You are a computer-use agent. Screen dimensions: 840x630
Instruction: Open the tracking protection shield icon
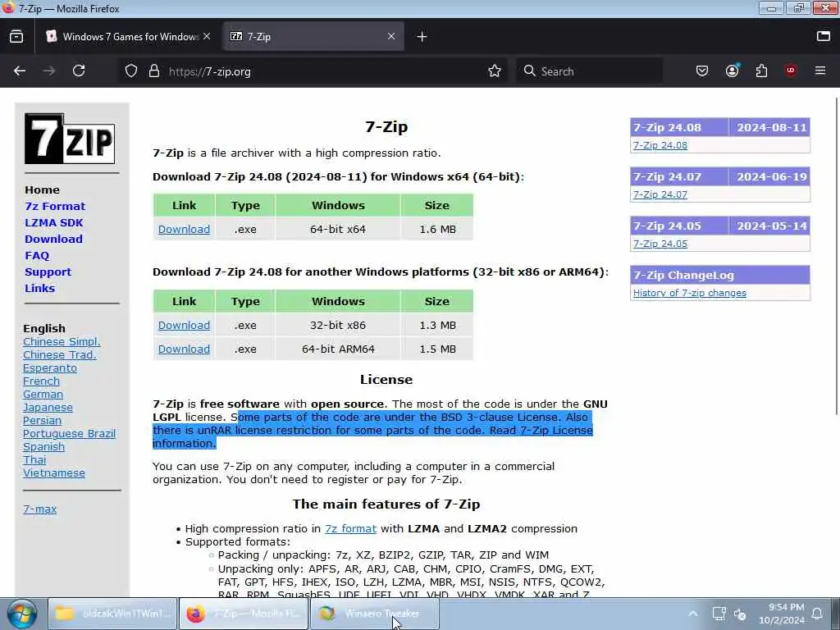[x=131, y=71]
